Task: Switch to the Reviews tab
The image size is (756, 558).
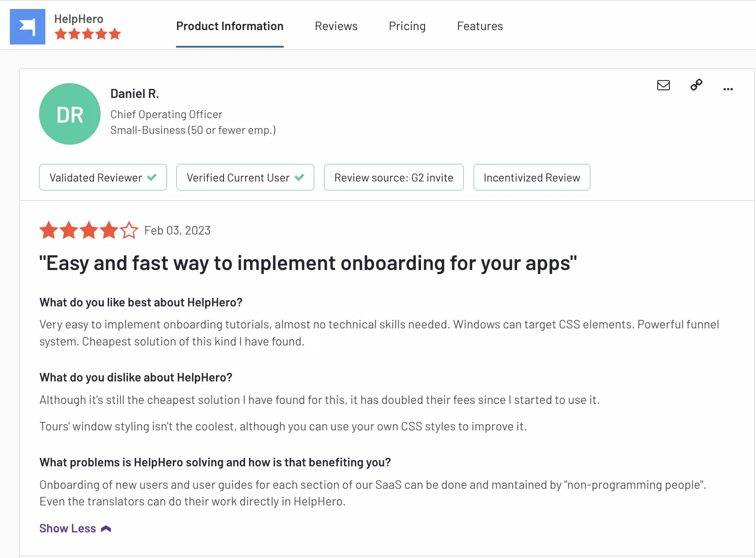Action: point(336,26)
